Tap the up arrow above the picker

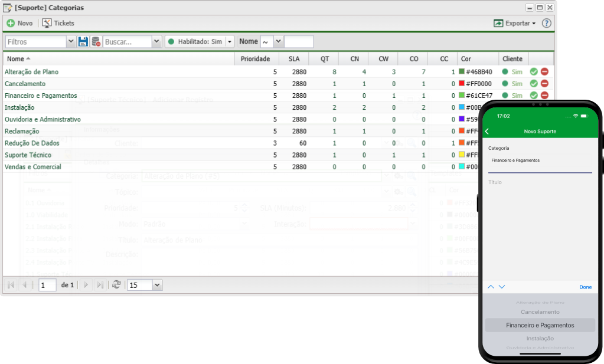pos(491,287)
